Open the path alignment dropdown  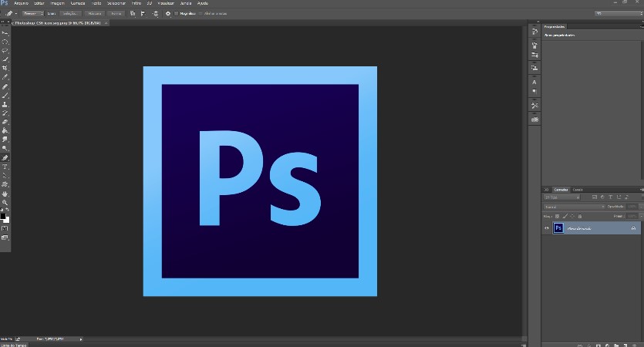tap(143, 14)
